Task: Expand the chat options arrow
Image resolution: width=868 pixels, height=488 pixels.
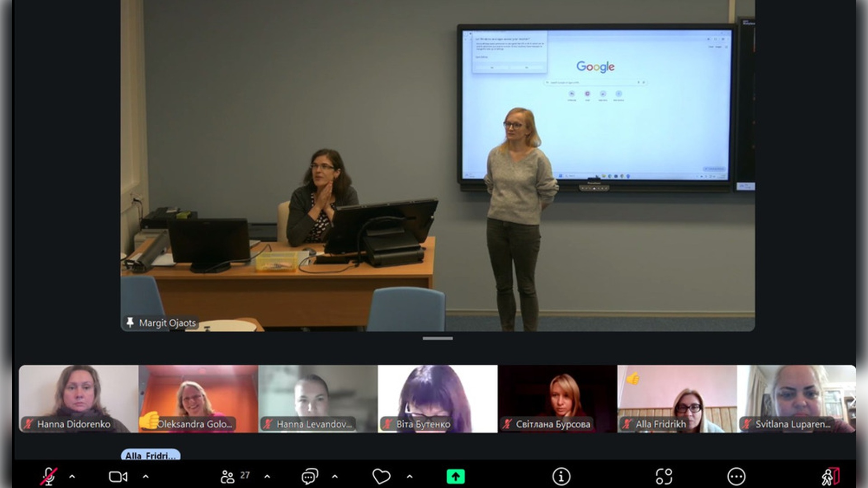Action: (335, 476)
